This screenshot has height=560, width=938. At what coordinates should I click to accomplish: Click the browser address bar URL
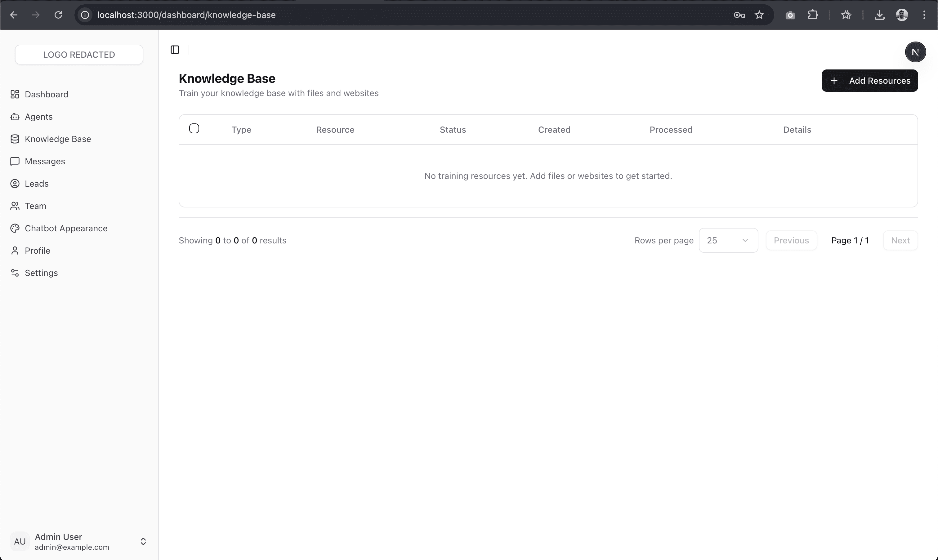[x=186, y=15]
